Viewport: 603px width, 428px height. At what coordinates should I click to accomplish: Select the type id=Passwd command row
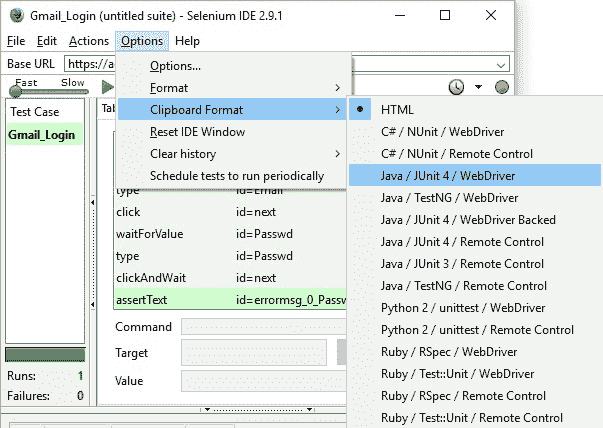[230, 256]
